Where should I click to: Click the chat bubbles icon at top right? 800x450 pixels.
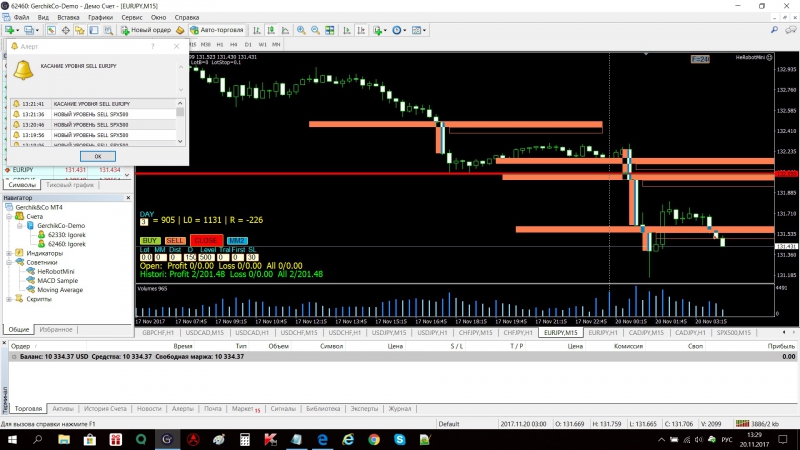(790, 30)
